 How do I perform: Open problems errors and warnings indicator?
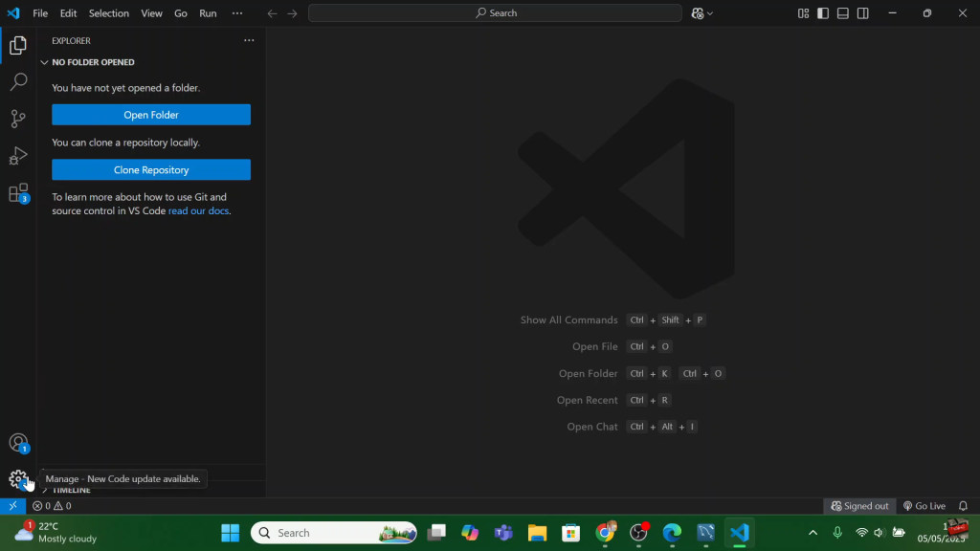point(52,506)
